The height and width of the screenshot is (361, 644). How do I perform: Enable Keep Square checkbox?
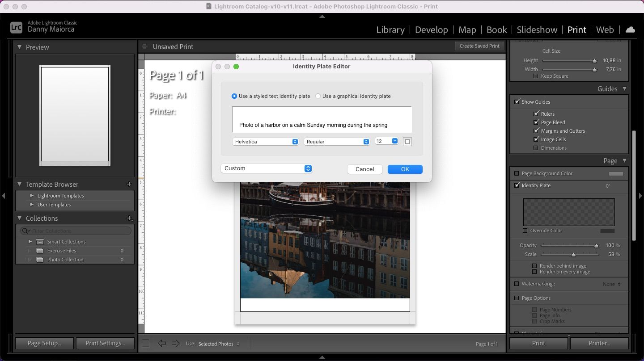click(536, 76)
